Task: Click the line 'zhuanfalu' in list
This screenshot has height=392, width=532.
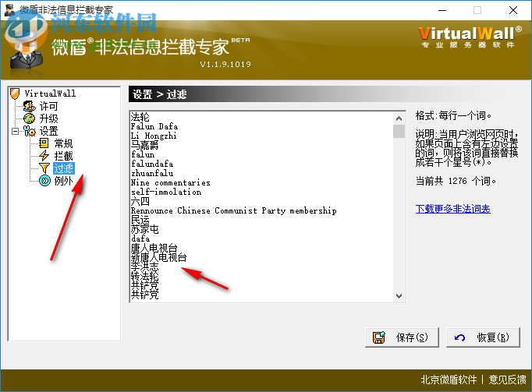Action: pyautogui.click(x=152, y=173)
